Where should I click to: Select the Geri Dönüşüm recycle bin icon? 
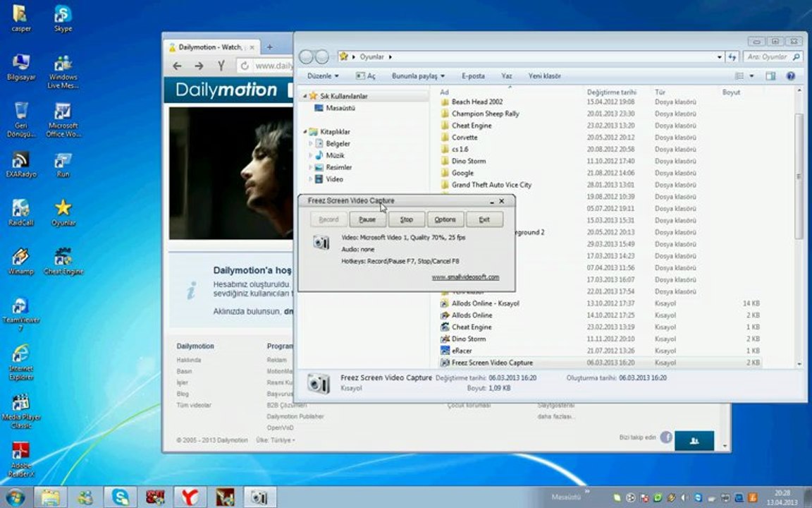(21, 119)
